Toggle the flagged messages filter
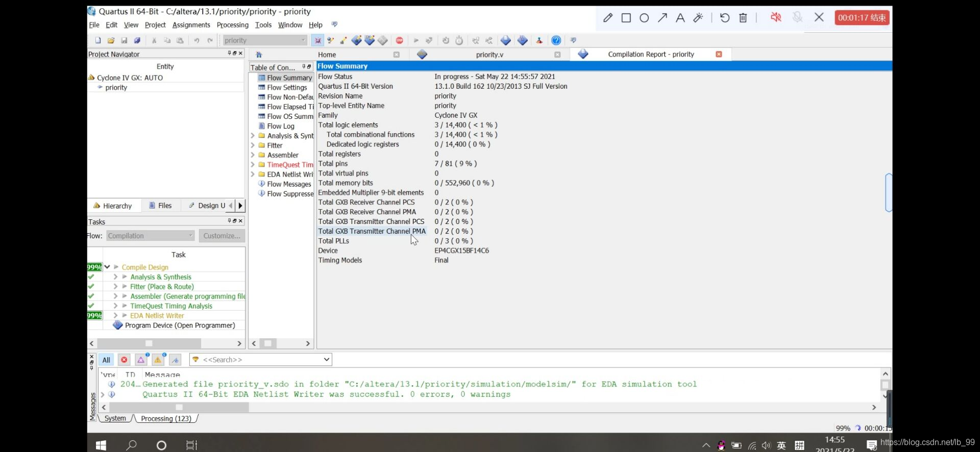This screenshot has width=980, height=452. (175, 360)
